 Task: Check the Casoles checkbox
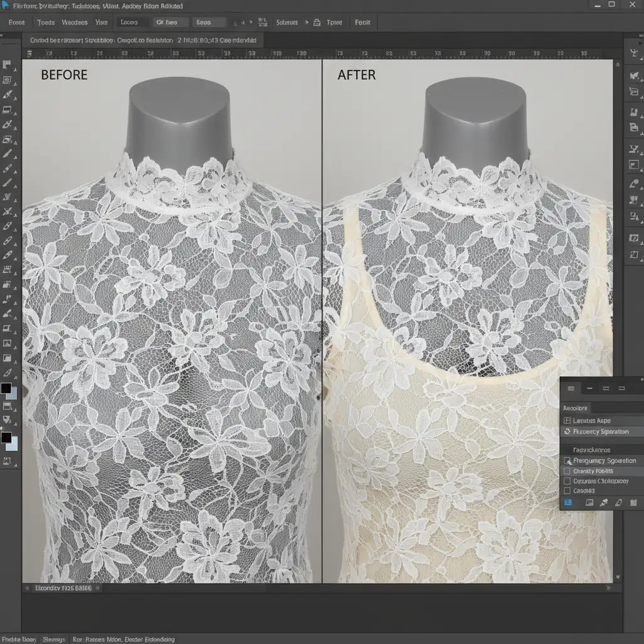coord(567,491)
